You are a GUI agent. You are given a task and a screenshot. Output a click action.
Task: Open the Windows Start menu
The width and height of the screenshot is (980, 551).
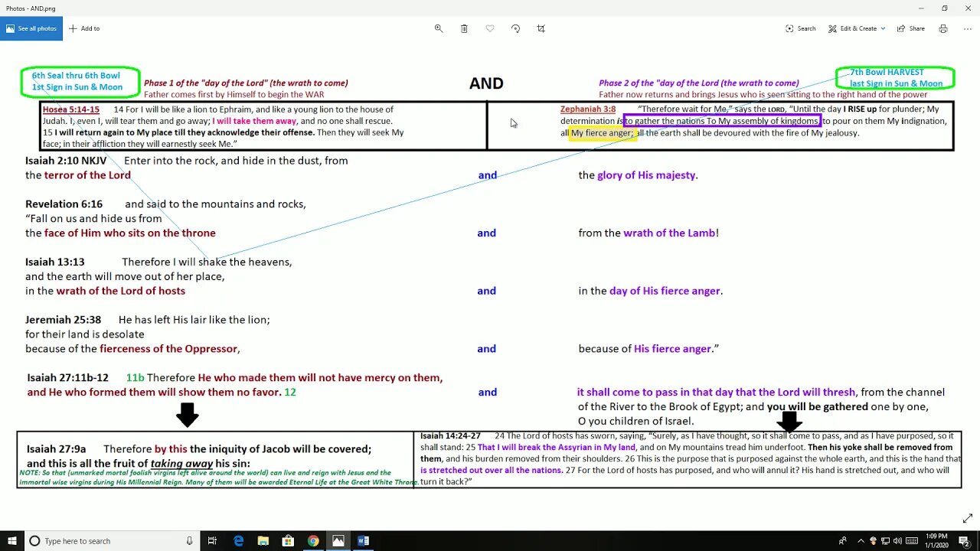pyautogui.click(x=12, y=541)
